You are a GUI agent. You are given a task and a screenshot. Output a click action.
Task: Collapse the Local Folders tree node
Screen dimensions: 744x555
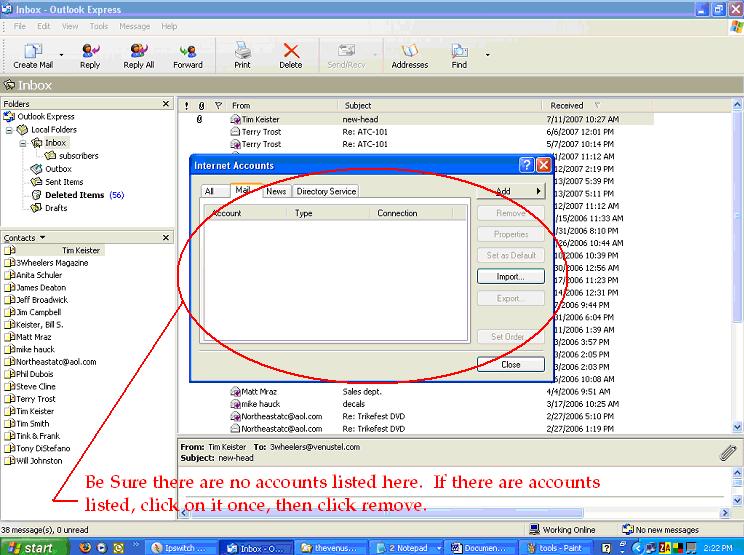(x=9, y=130)
